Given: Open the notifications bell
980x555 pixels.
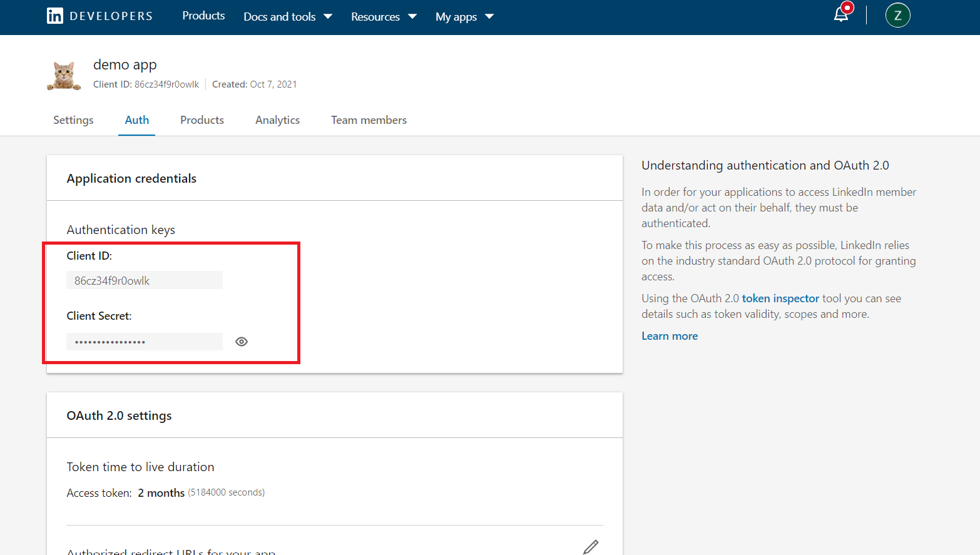Looking at the screenshot, I should 841,15.
